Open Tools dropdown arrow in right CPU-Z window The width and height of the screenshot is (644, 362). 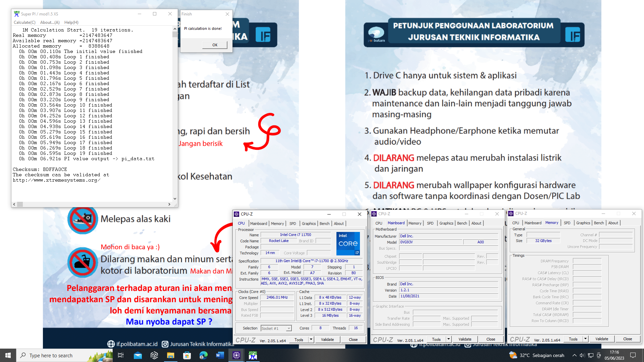point(586,339)
